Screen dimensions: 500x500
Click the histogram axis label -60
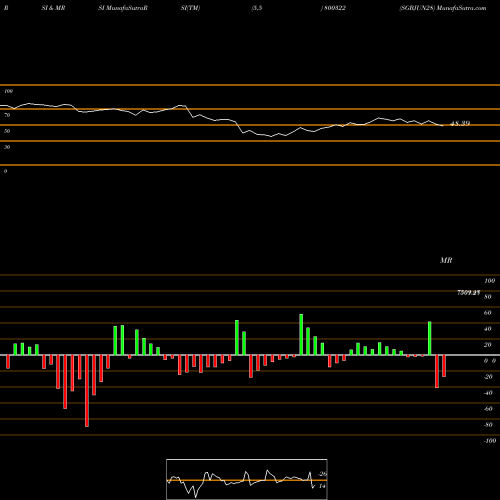[x=488, y=409]
